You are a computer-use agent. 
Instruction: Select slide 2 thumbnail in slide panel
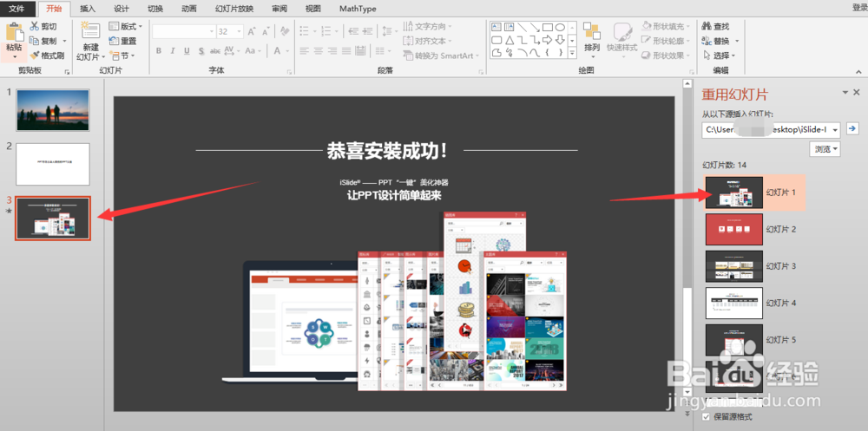coord(53,164)
